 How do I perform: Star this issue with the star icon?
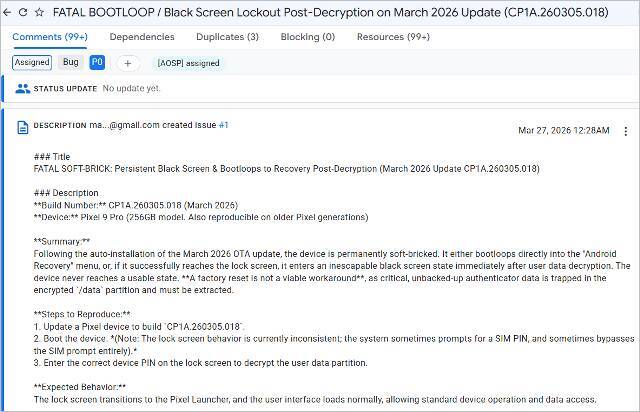point(39,12)
